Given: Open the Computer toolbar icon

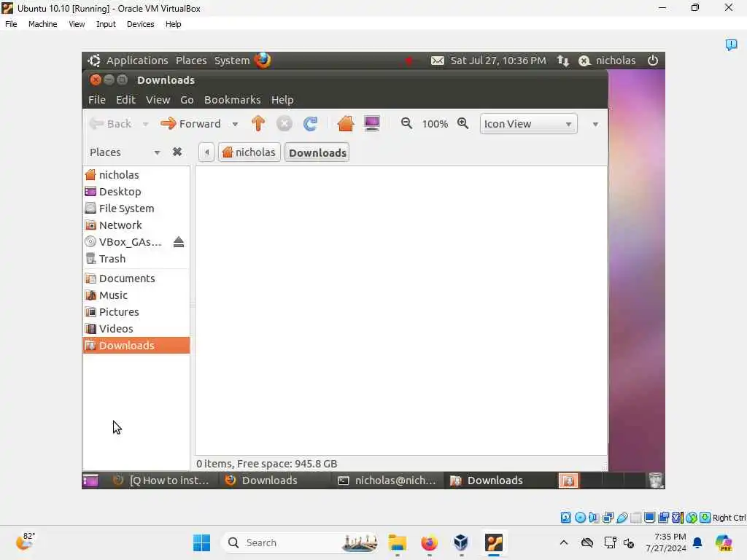Looking at the screenshot, I should 371,124.
